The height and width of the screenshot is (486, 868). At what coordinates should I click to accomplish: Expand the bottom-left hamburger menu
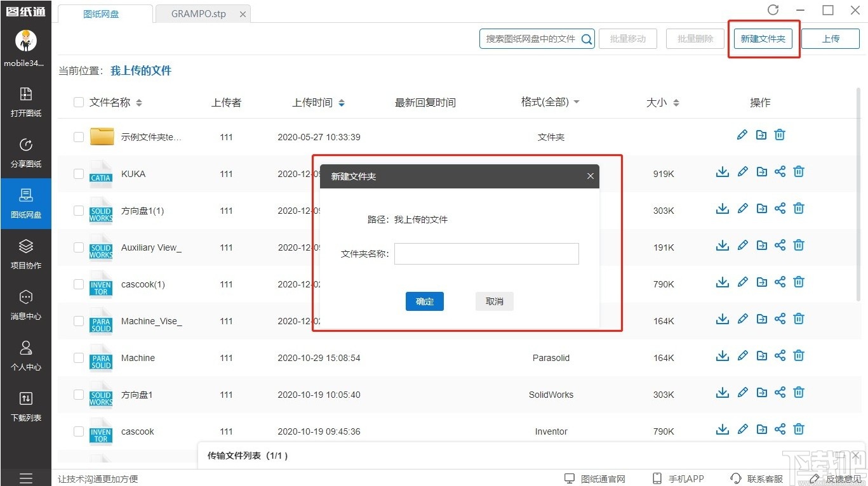(x=25, y=478)
